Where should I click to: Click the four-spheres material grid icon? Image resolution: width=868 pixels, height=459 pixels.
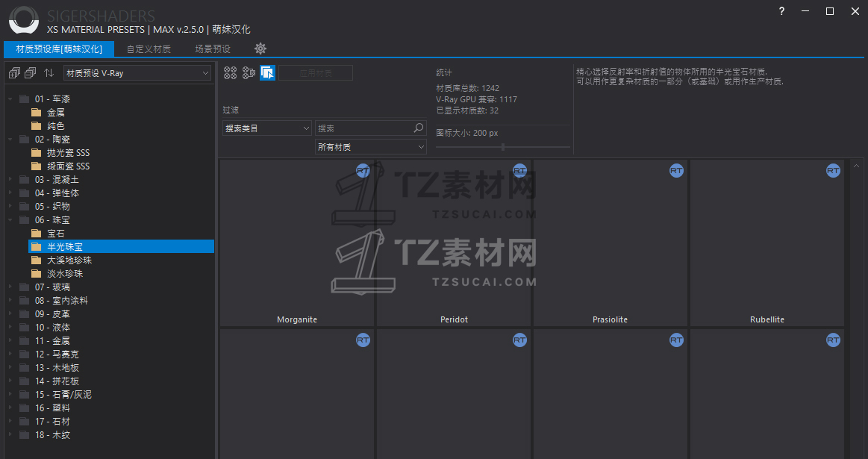[x=231, y=72]
